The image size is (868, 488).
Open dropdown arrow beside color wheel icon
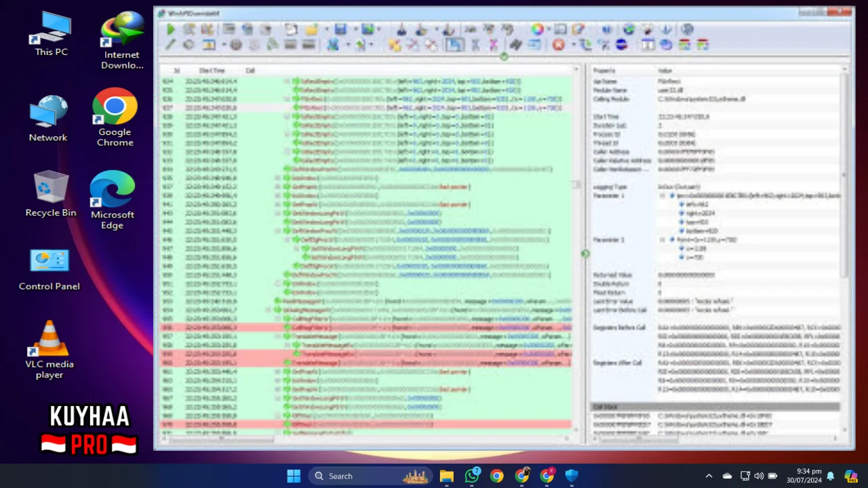549,29
